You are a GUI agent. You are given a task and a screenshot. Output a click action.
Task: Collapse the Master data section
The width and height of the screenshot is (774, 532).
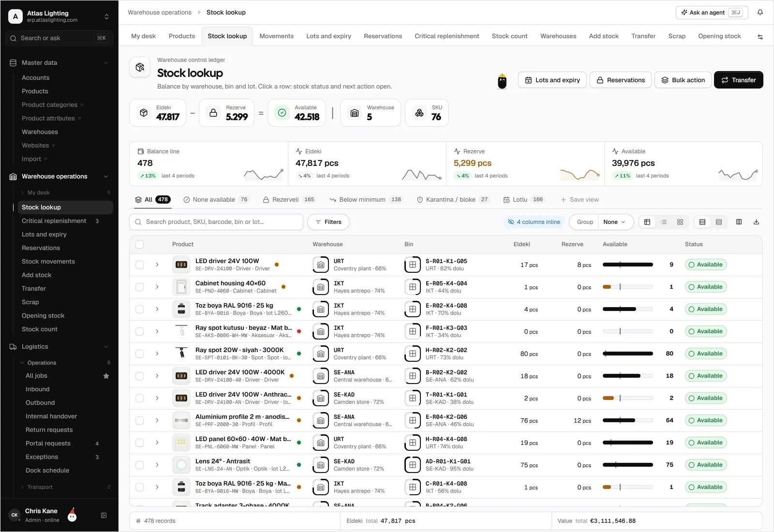click(x=106, y=63)
